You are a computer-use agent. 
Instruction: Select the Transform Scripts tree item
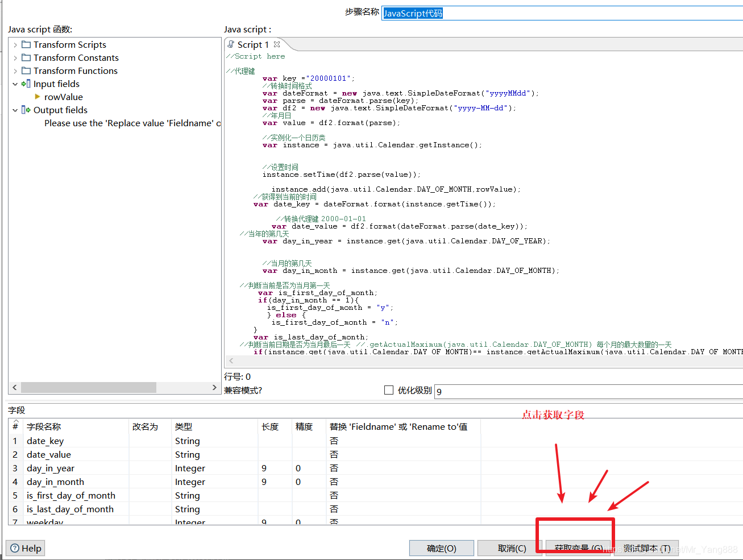tap(70, 44)
